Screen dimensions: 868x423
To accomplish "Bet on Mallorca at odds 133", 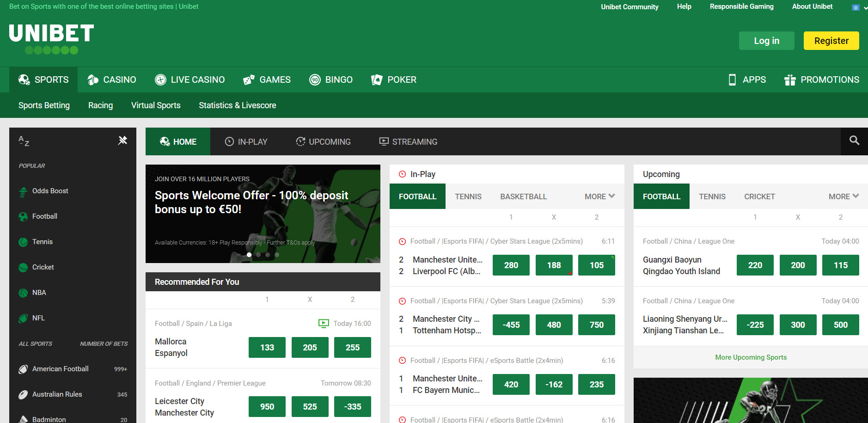I will click(x=267, y=348).
